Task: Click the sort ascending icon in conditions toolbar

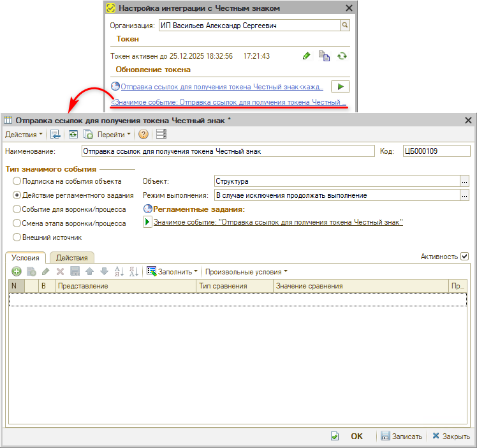Action: (119, 271)
